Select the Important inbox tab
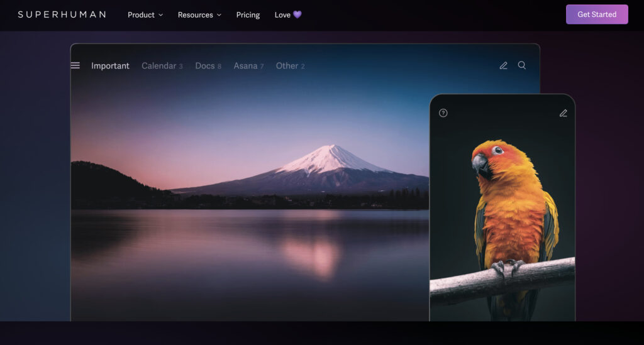 [x=110, y=65]
